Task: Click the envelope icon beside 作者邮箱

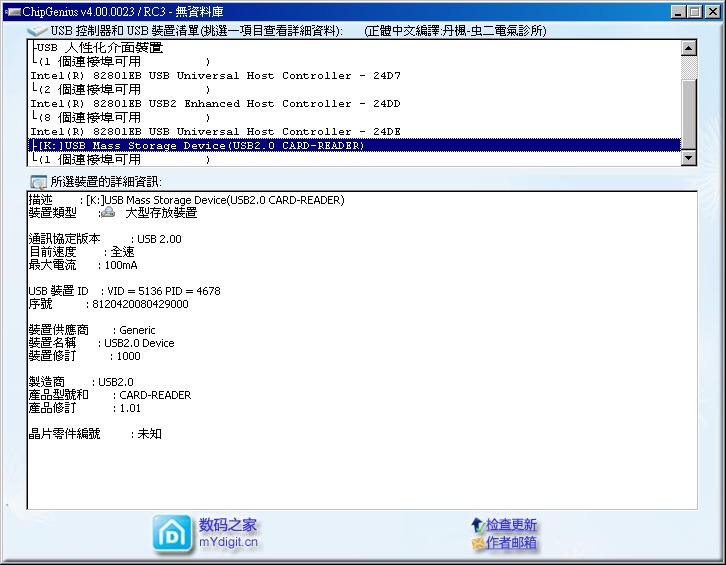Action: point(477,543)
